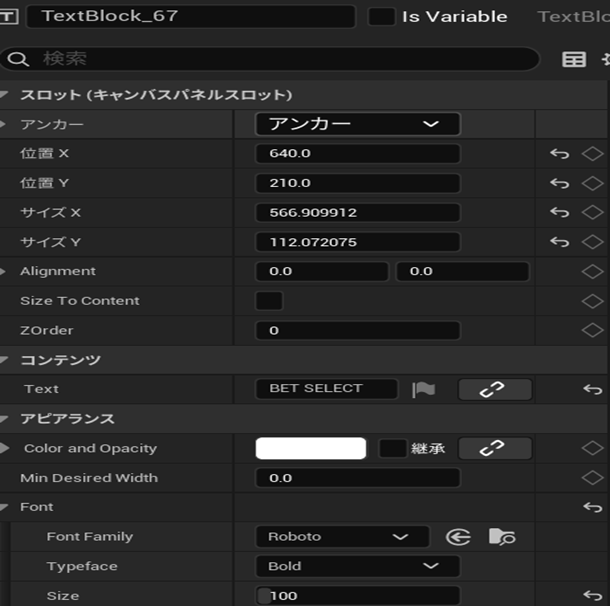The height and width of the screenshot is (606, 610).
Task: Click the white Color and Opacity swatch
Action: point(311,448)
